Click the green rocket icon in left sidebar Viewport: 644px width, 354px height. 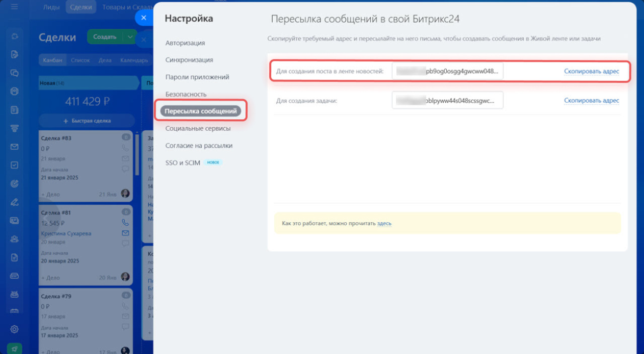tap(15, 348)
